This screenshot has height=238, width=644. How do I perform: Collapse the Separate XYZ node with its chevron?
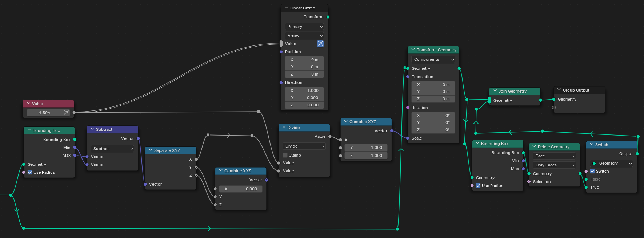(151, 150)
